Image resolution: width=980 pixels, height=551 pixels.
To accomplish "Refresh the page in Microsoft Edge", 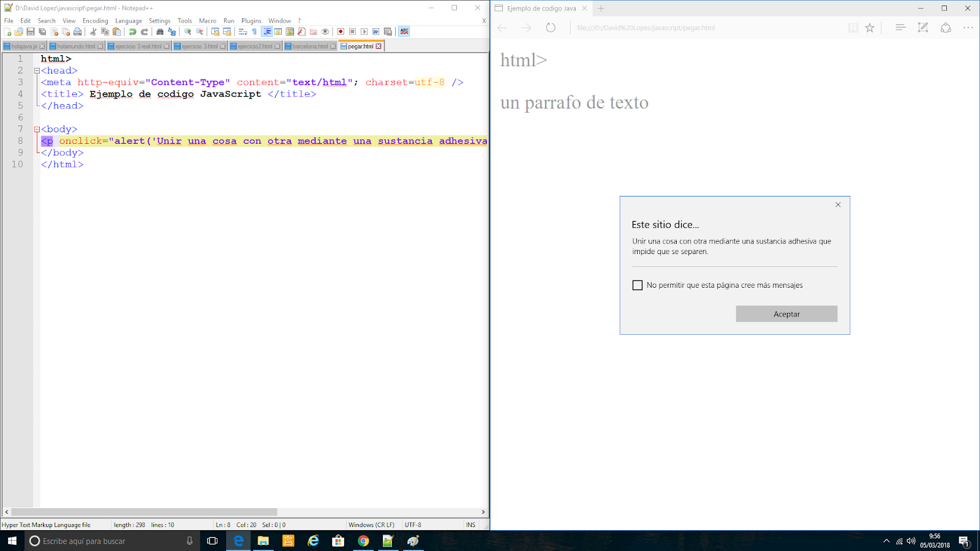I will pos(550,28).
